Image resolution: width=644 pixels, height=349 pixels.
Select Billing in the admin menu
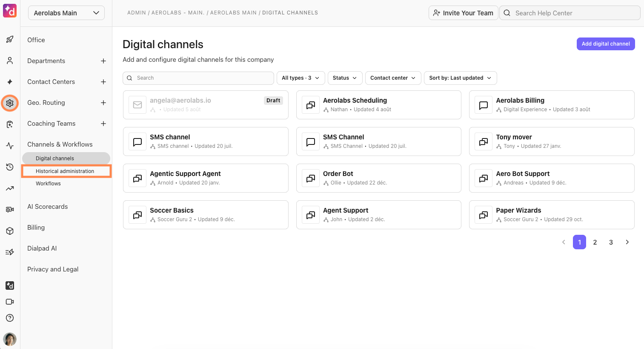point(36,228)
